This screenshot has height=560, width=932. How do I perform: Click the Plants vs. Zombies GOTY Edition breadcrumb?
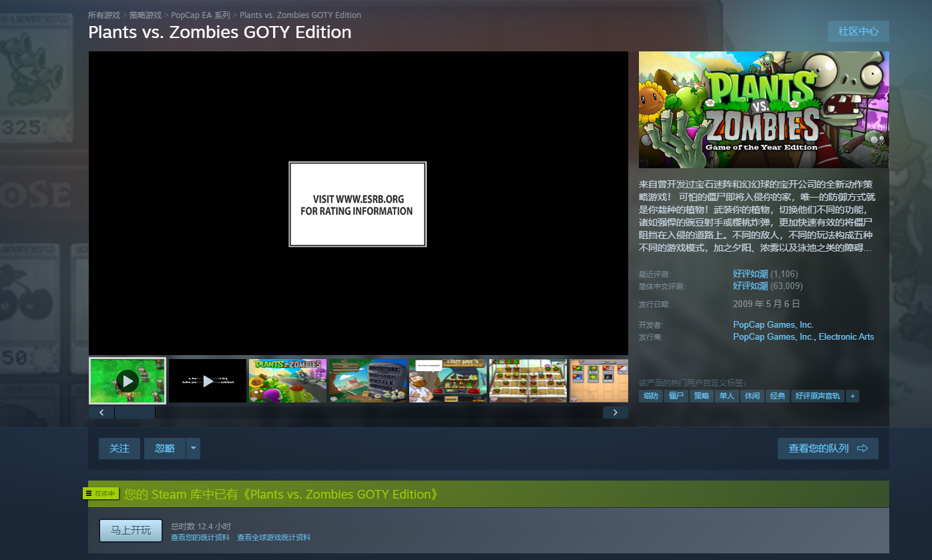[x=300, y=15]
